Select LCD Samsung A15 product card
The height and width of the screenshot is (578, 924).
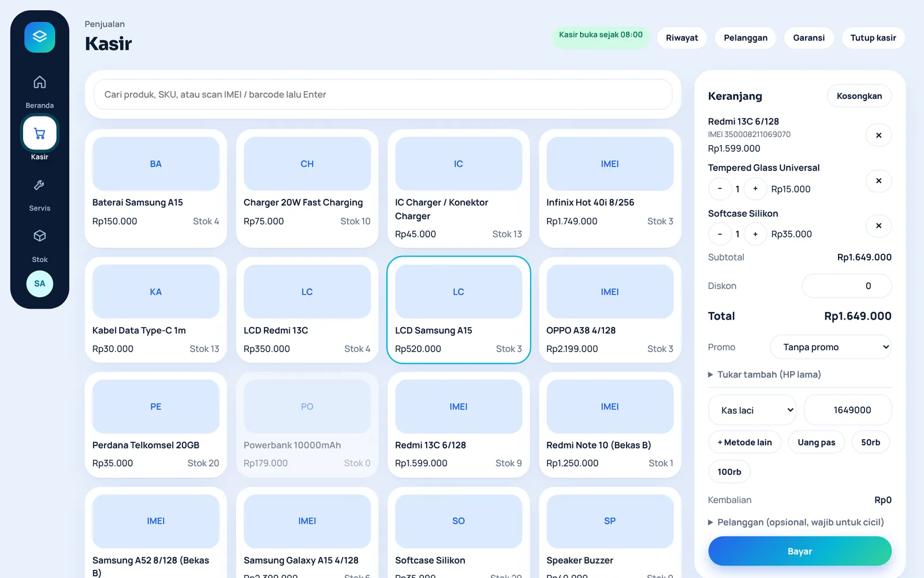(x=459, y=310)
